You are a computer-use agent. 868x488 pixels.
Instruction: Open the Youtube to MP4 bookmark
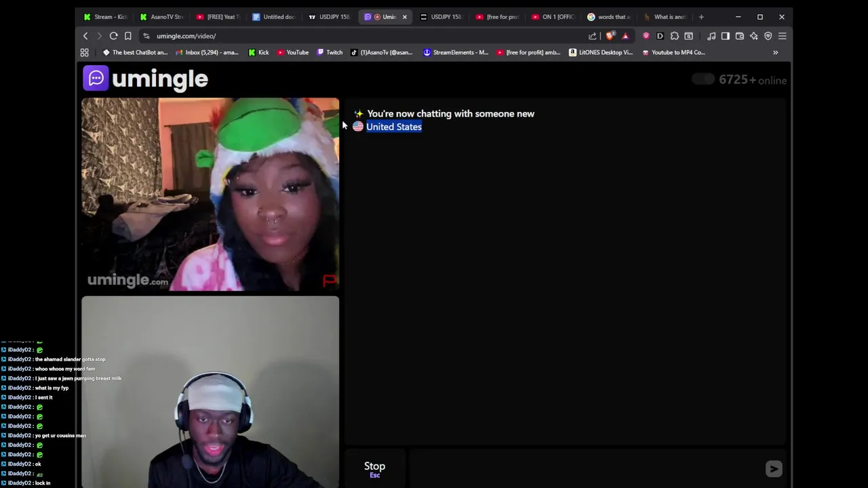[x=673, y=52]
